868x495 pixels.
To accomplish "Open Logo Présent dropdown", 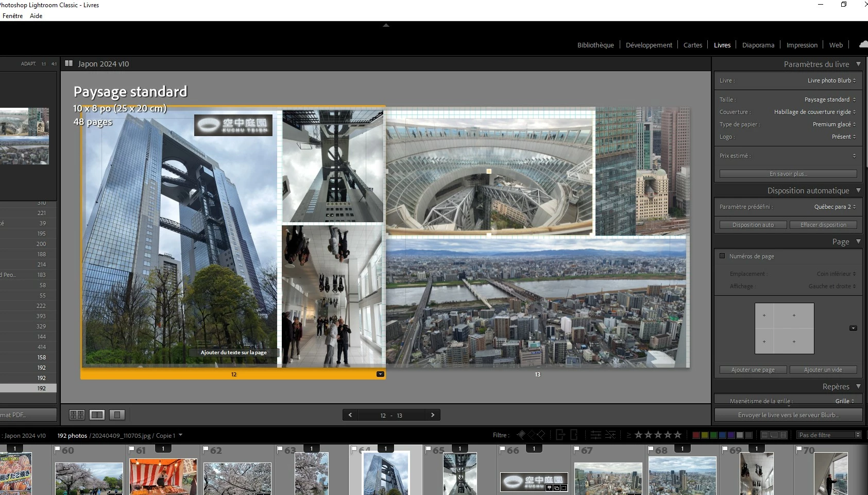I will (844, 137).
